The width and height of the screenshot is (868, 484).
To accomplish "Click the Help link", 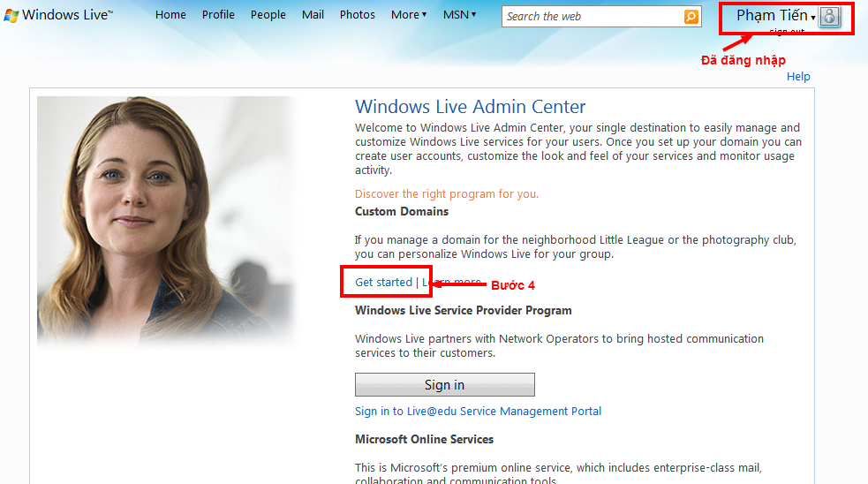I will 798,77.
